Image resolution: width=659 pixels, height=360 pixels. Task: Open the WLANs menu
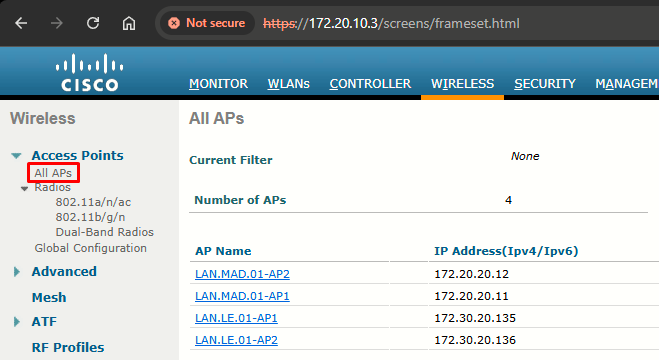click(x=289, y=84)
